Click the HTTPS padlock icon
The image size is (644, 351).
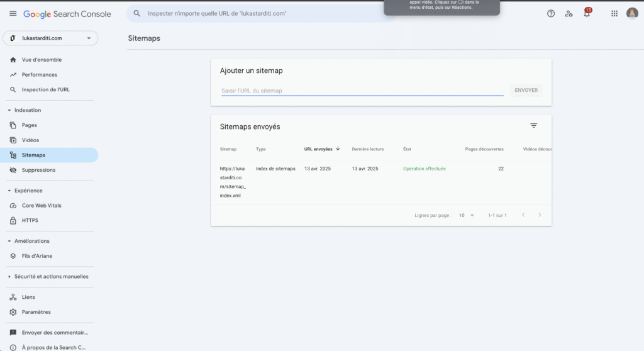pyautogui.click(x=13, y=220)
